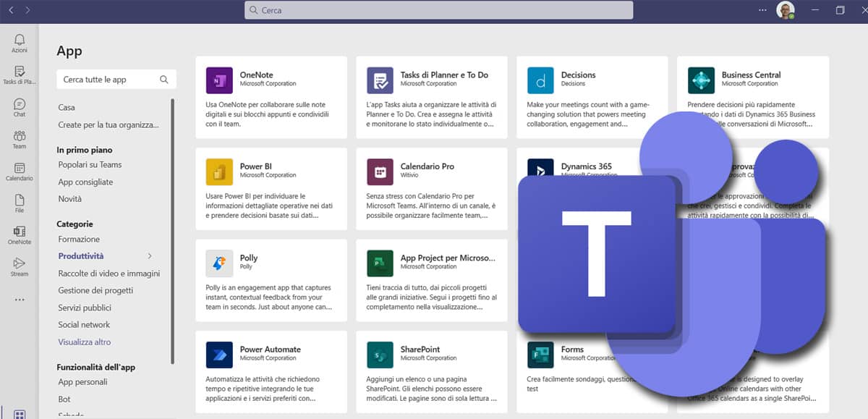
Task: Show more apps ellipsis in sidebar
Action: coord(20,300)
